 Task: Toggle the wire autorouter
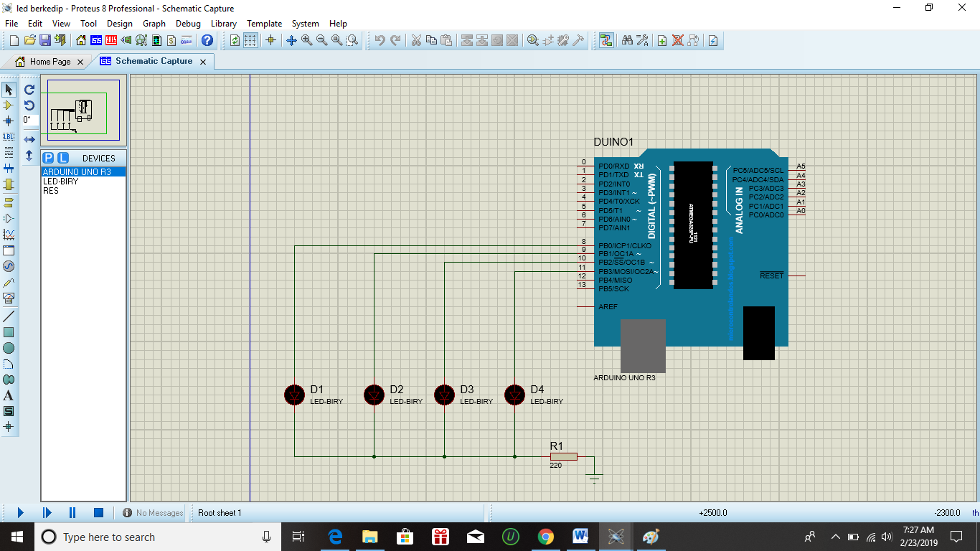(606, 40)
